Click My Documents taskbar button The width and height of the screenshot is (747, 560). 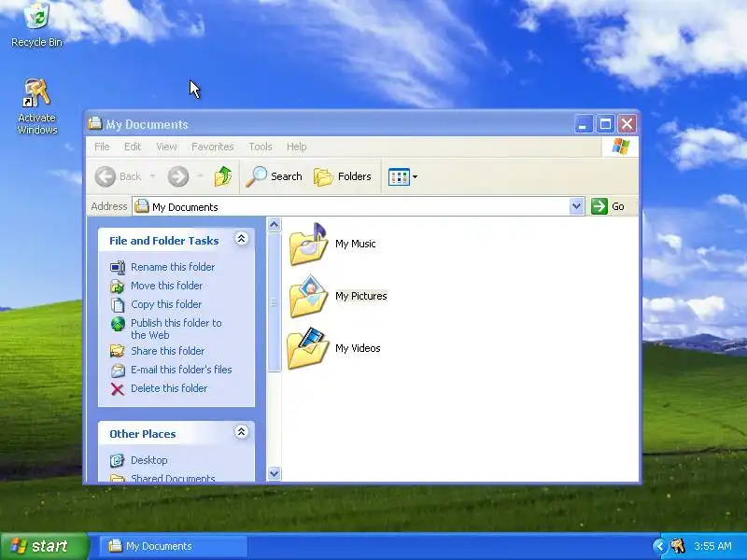pyautogui.click(x=174, y=546)
